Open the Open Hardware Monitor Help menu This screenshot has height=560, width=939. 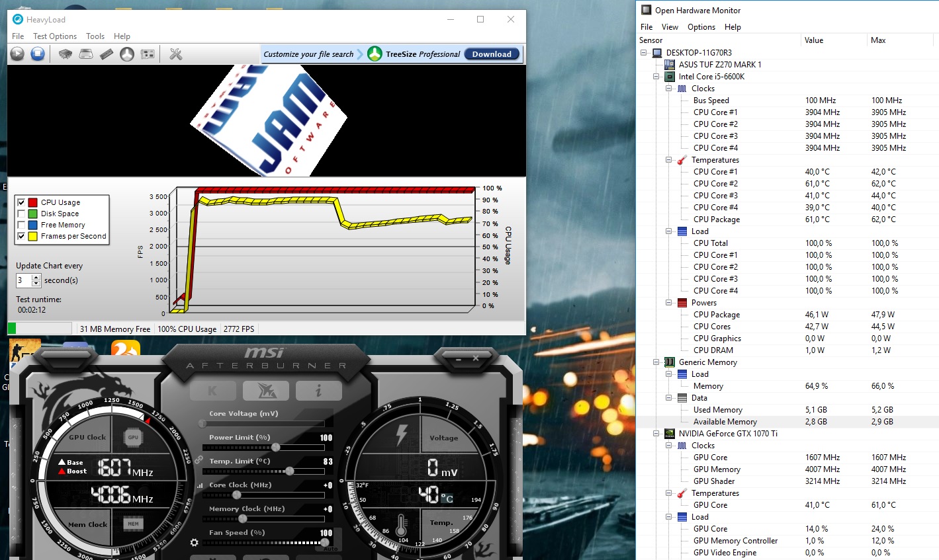[733, 27]
